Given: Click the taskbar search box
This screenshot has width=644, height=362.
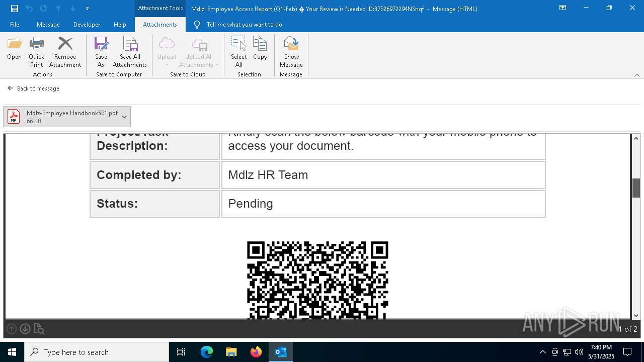Looking at the screenshot, I should tap(97, 352).
